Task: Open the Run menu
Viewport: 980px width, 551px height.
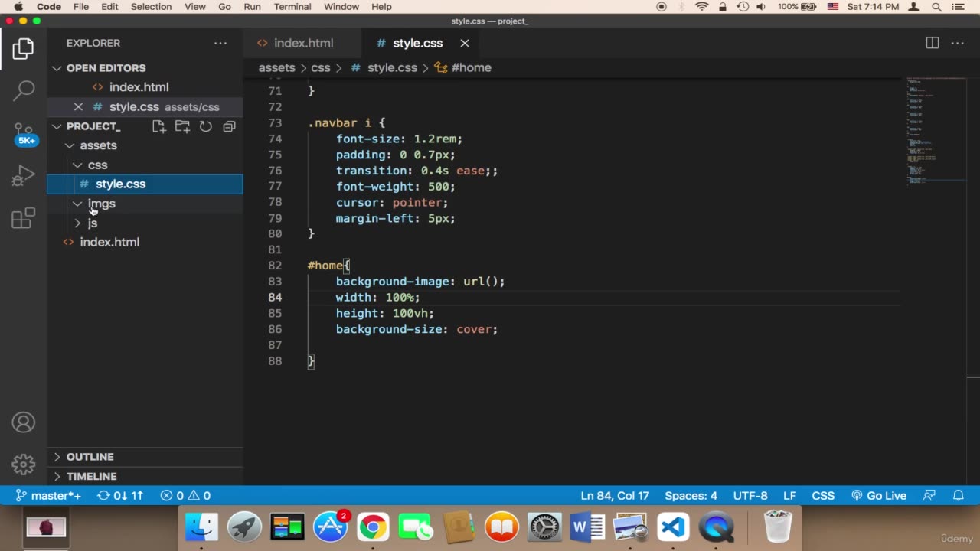Action: 252,7
